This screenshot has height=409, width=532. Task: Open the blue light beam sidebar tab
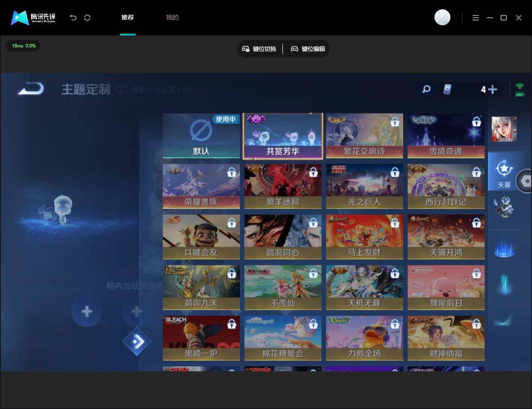coord(505,284)
